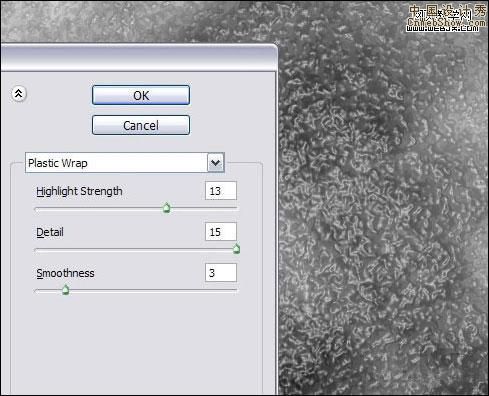Viewport: 489px width, 396px height.
Task: Focus the Detail value field showing 15
Action: [x=221, y=232]
